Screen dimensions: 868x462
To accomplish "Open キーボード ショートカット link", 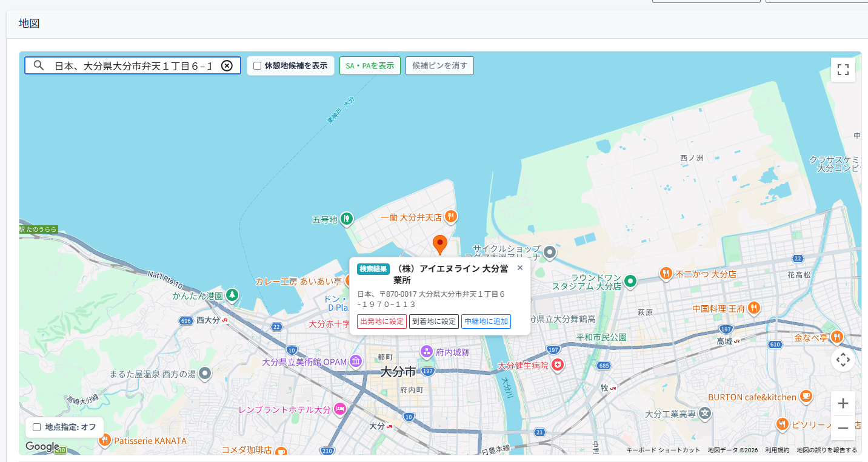I will point(663,450).
